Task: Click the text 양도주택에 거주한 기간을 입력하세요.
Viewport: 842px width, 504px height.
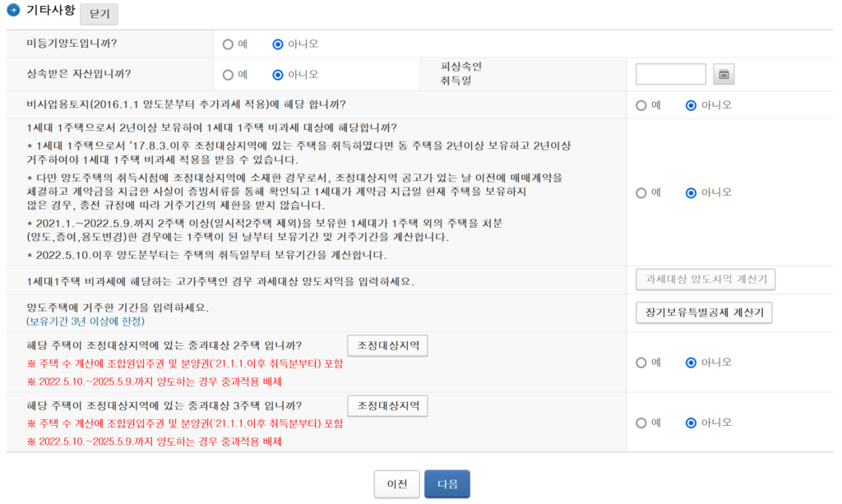Action: 118,307
